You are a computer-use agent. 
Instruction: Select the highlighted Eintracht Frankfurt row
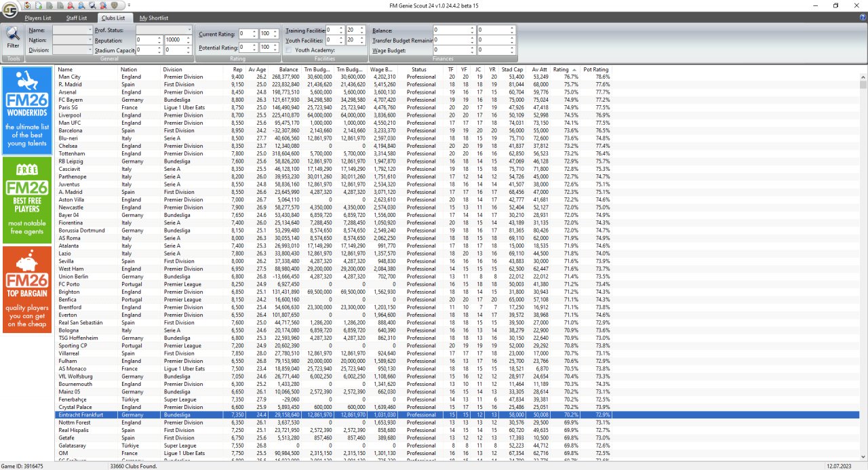click(334, 415)
